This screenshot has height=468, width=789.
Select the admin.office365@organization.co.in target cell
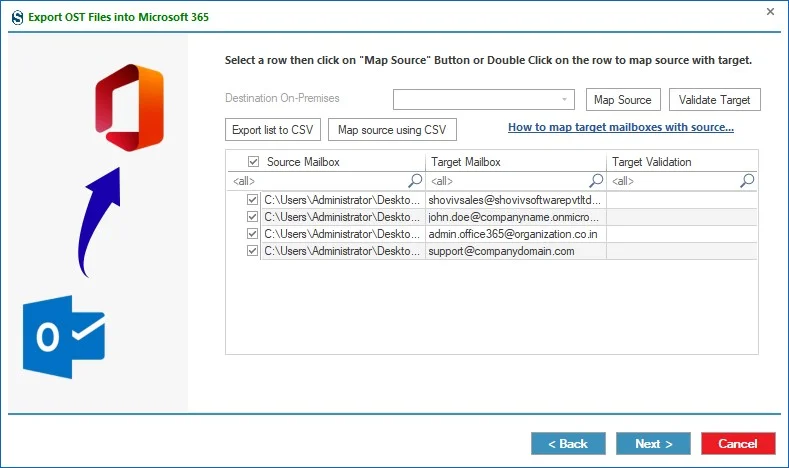[x=516, y=234]
